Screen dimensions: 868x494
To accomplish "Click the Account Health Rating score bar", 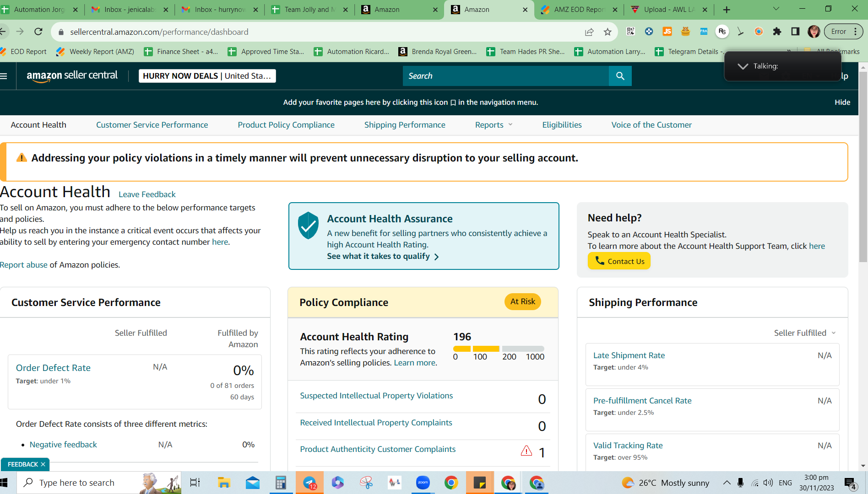I will [499, 349].
